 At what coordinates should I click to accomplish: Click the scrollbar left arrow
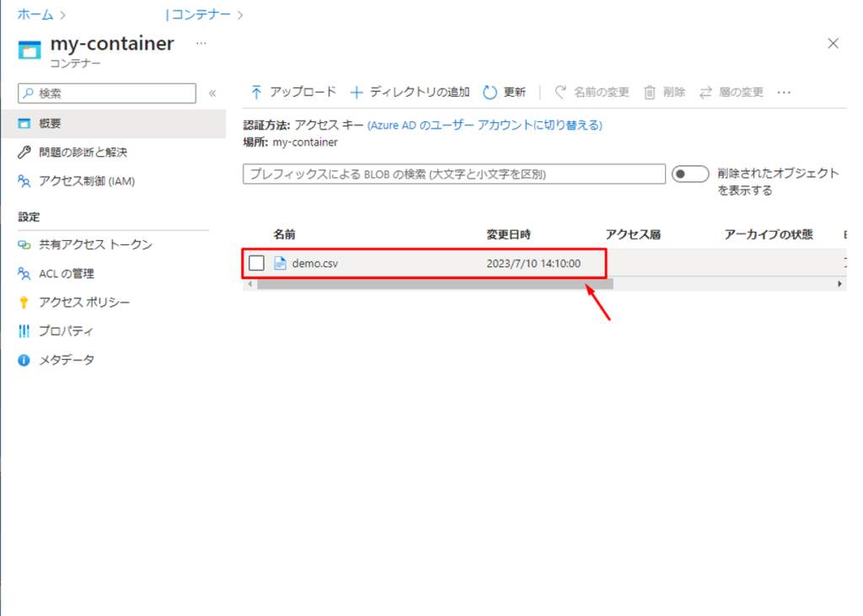tap(250, 284)
